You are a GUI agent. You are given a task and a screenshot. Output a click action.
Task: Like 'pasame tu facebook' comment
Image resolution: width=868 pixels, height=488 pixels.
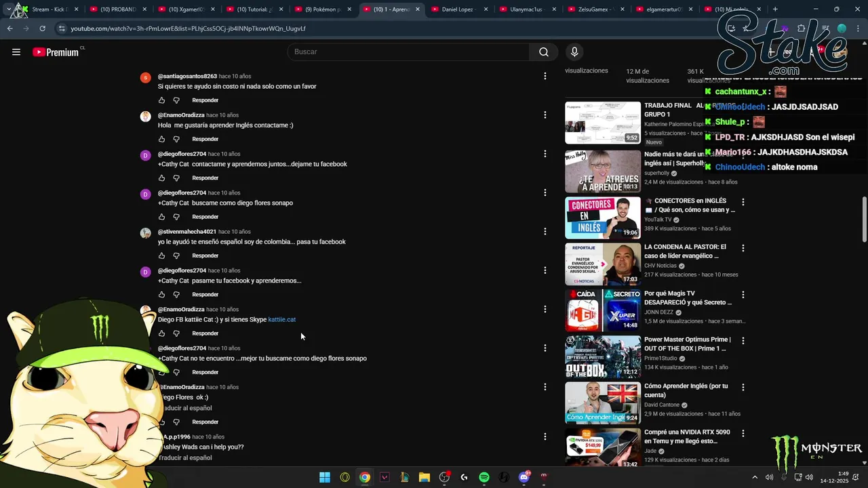click(x=161, y=294)
